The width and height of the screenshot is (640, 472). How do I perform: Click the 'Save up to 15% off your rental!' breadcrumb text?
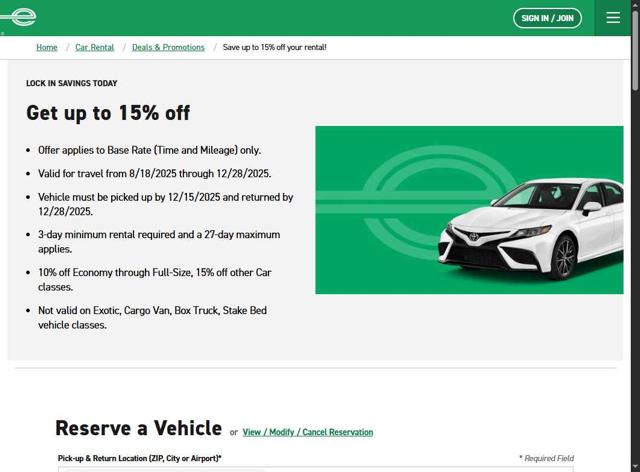pyautogui.click(x=274, y=47)
